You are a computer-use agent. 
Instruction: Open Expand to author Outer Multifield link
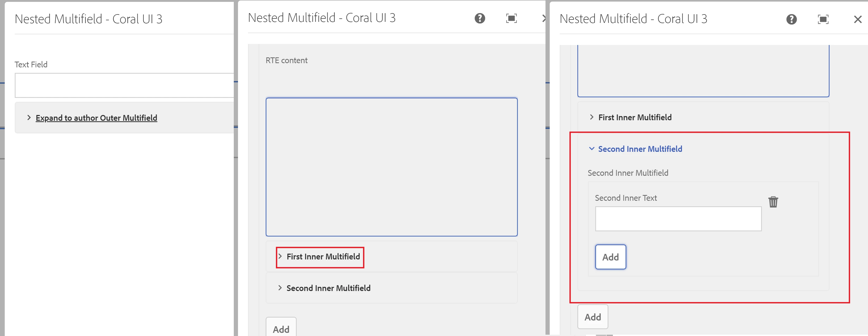96,118
